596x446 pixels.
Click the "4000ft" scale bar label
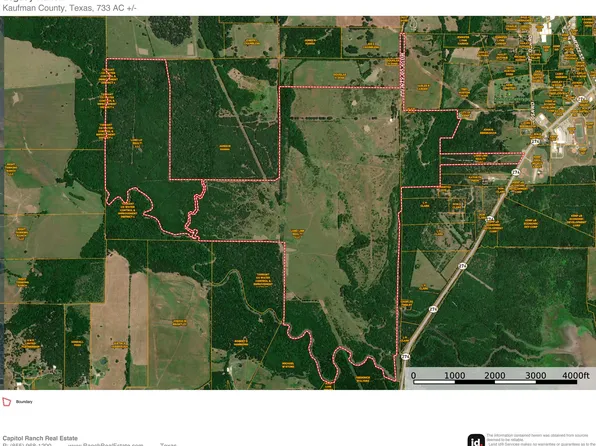pos(576,375)
